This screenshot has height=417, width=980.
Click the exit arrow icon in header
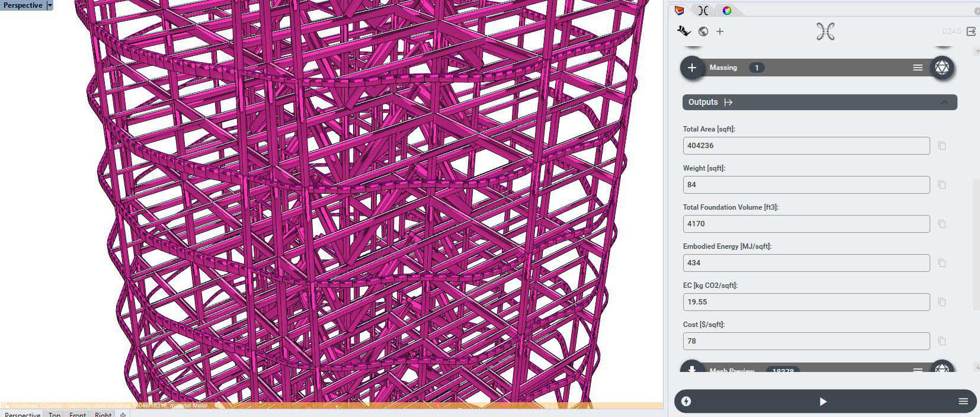[x=971, y=31]
